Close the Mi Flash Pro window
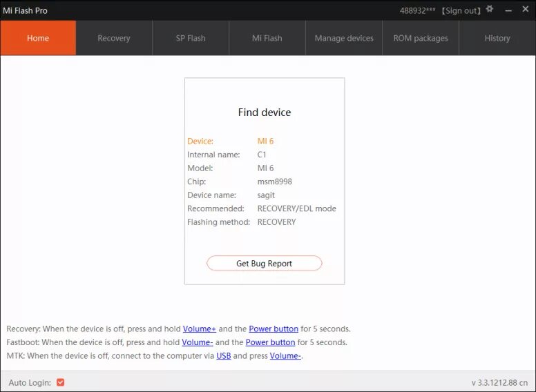 coord(526,9)
